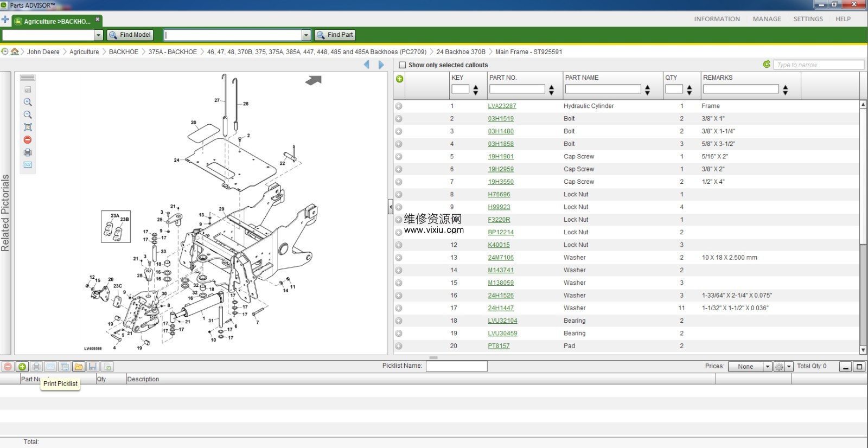Sort by the KEY column arrows

[x=476, y=90]
